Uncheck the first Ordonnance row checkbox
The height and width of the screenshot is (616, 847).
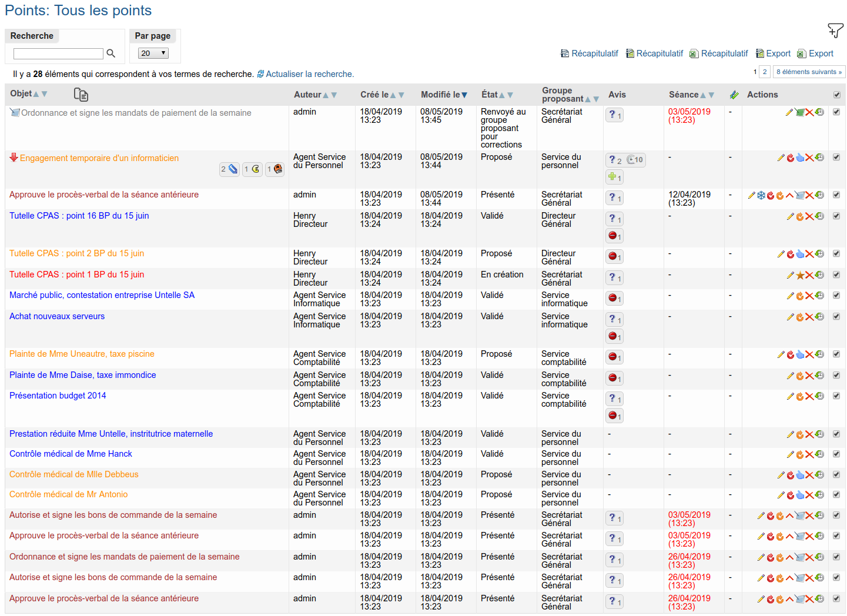click(x=836, y=112)
